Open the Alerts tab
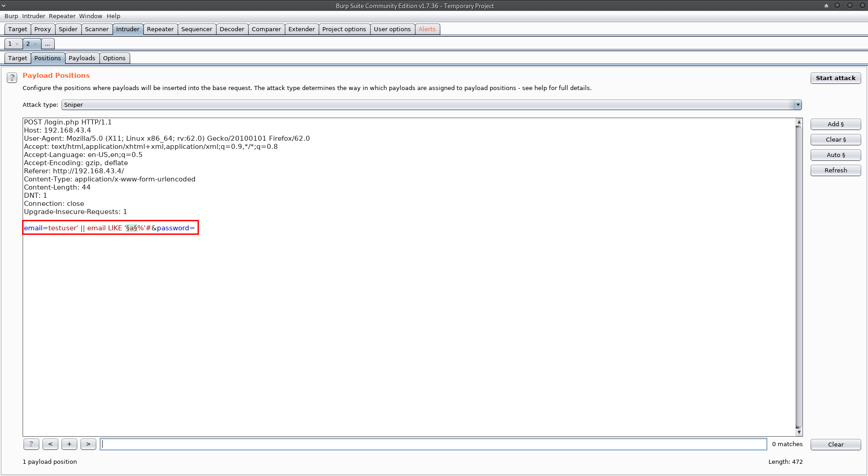Viewport: 868px width, 476px height. (x=427, y=29)
